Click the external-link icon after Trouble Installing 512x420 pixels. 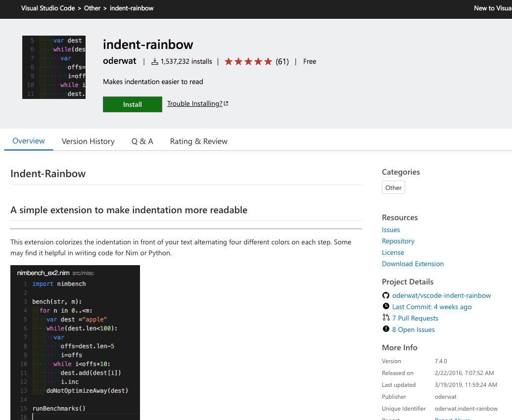tap(225, 103)
